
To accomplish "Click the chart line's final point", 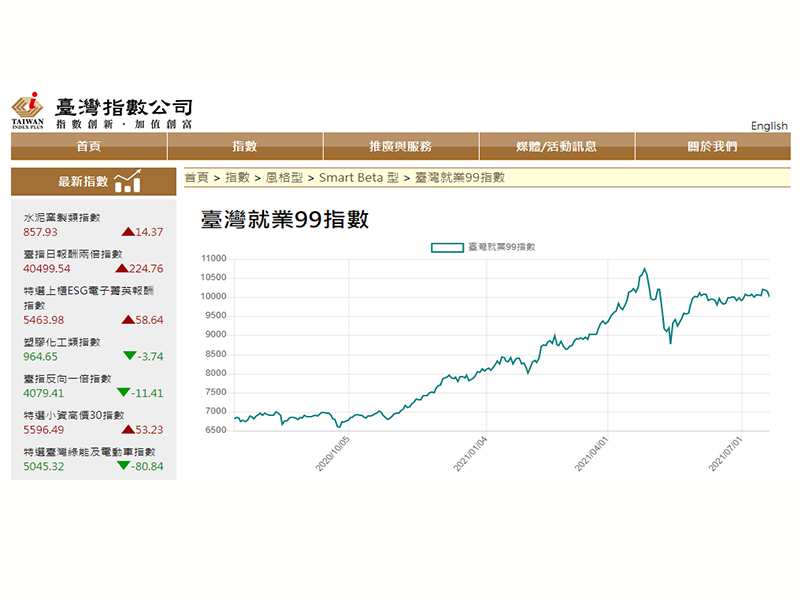I will 769,295.
